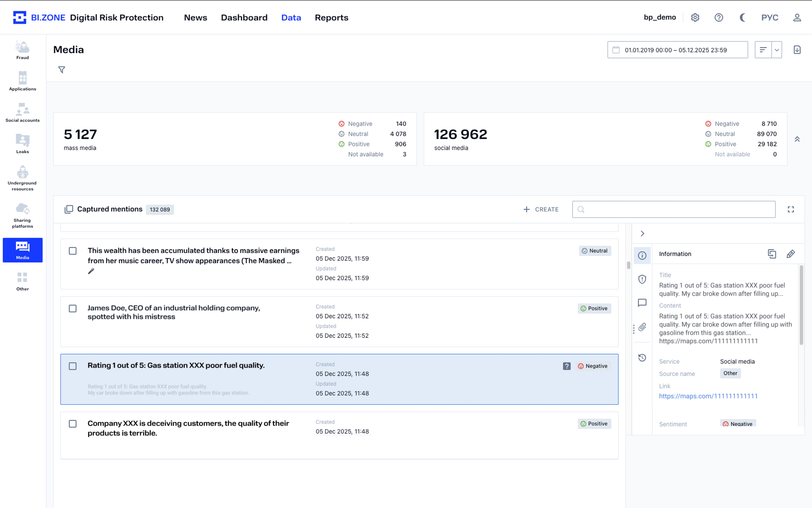Focus the captured mentions search field

674,209
